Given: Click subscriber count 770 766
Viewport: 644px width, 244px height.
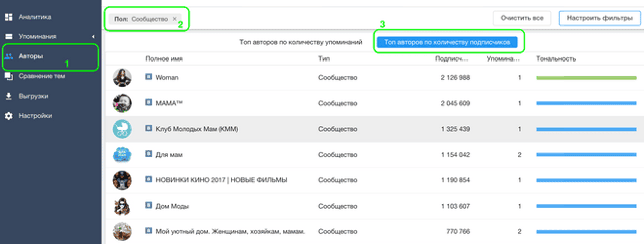Looking at the screenshot, I should [458, 231].
